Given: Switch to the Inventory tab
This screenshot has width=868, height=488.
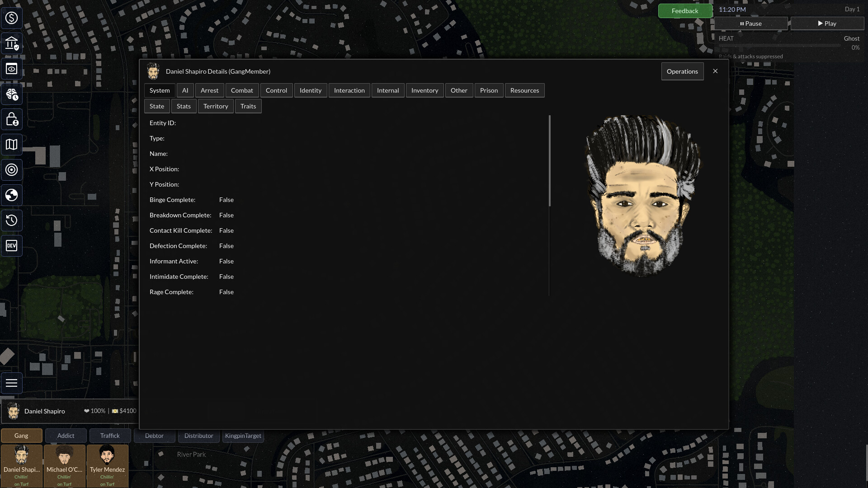Looking at the screenshot, I should (425, 90).
